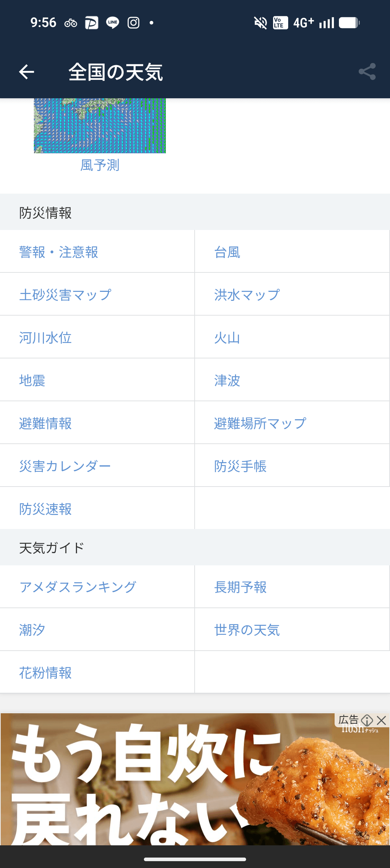The image size is (390, 868).
Task: Check 花粉情報 pollen information
Action: point(45,673)
